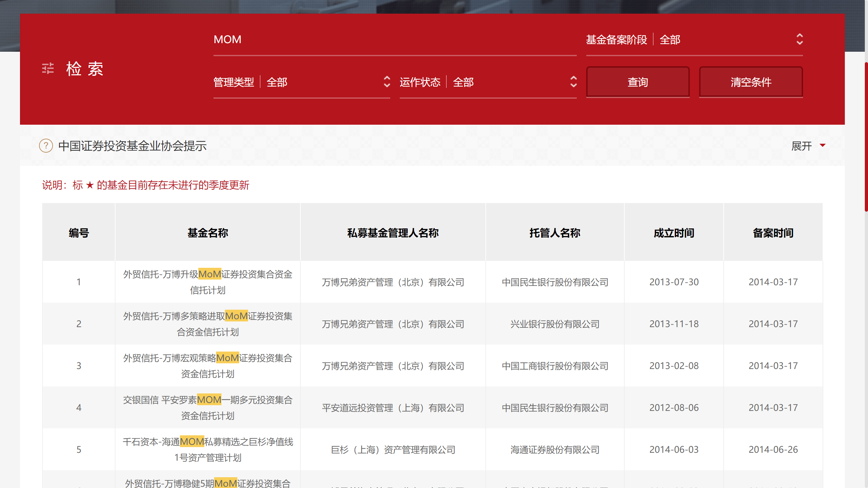Open fund 外贸信托-万博多策略进取MoM证券投资集合资金信托计划
This screenshot has width=868, height=488.
pos(207,324)
